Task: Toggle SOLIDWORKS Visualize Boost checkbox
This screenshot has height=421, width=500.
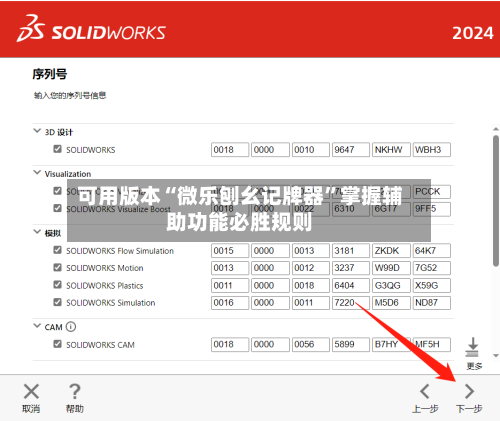Action: pos(57,208)
